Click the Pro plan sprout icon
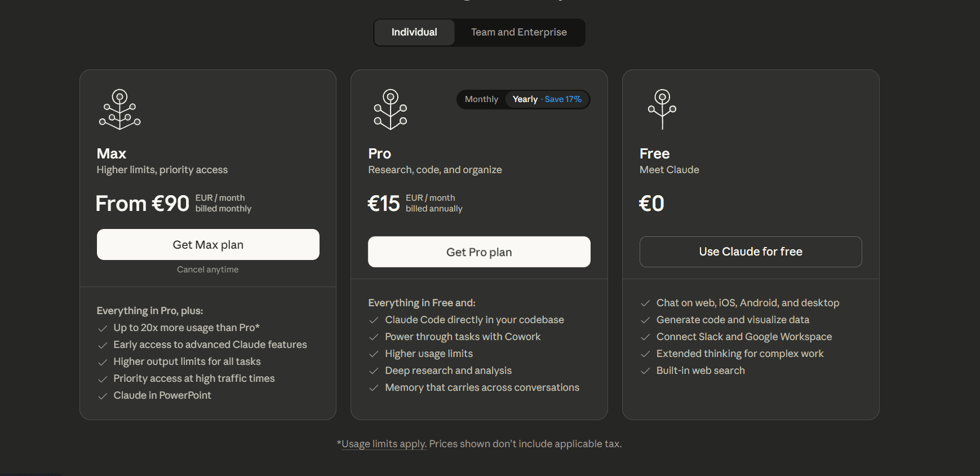The height and width of the screenshot is (476, 980). [x=391, y=109]
